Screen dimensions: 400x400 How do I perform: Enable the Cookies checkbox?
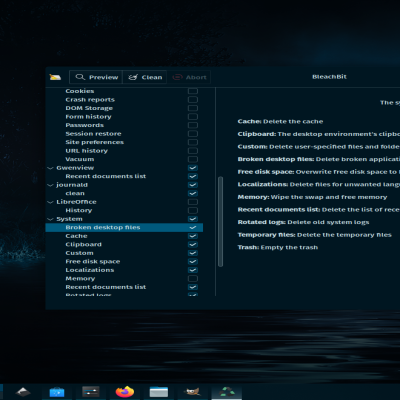pyautogui.click(x=193, y=91)
